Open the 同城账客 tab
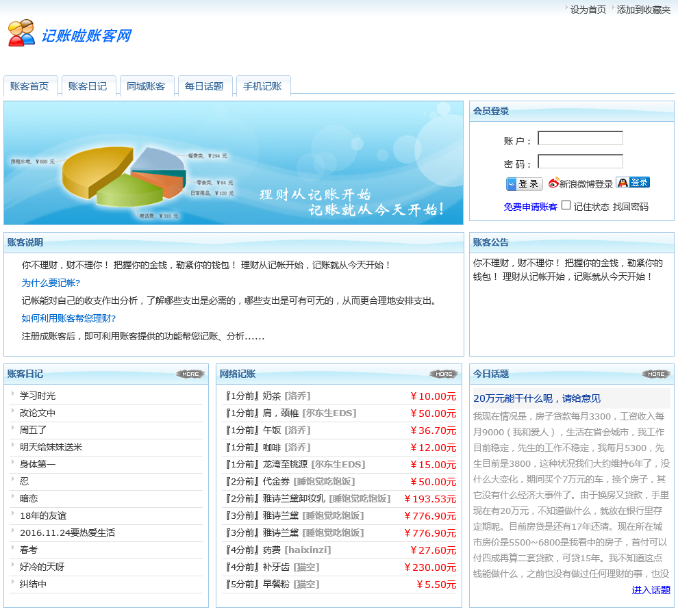678x616 pixels. tap(146, 86)
